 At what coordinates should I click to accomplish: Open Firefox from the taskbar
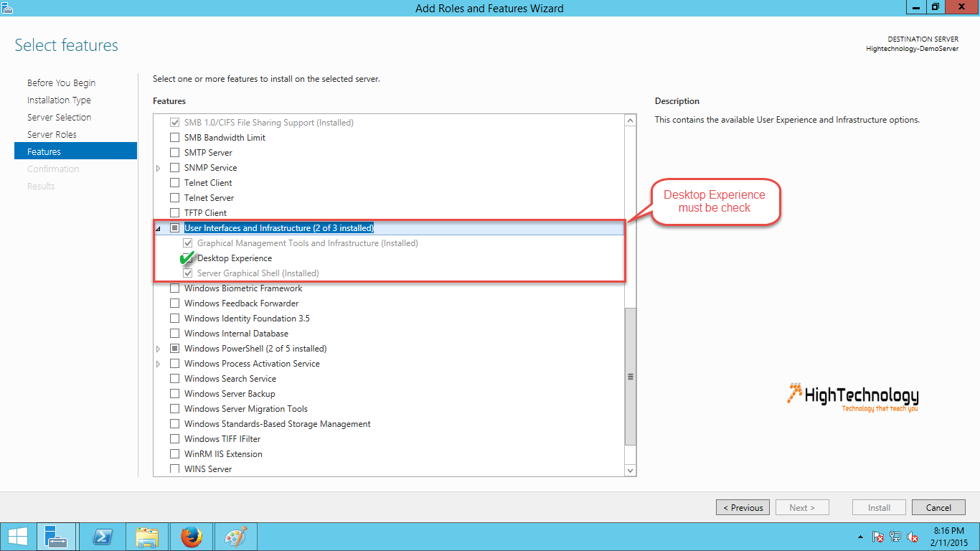coord(191,537)
